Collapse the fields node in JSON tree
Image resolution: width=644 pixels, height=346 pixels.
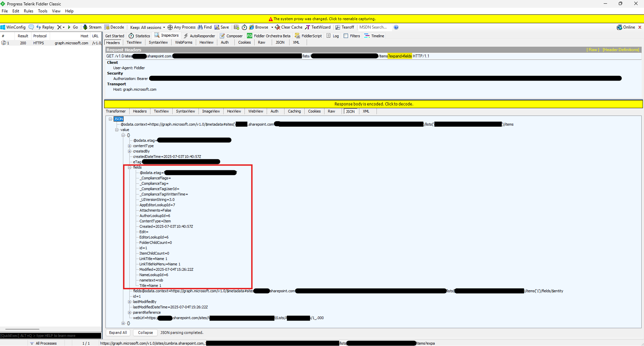(x=130, y=167)
